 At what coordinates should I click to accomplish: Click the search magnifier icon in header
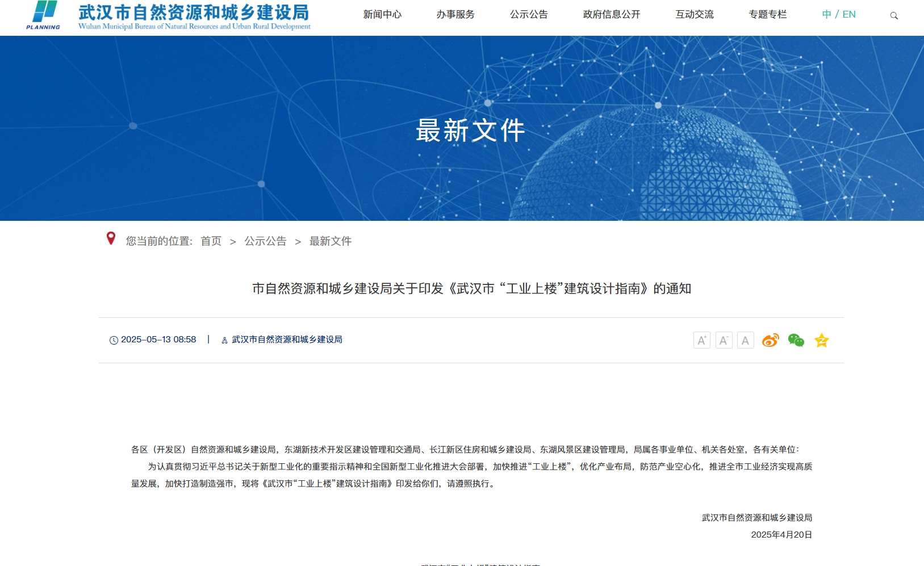click(894, 16)
